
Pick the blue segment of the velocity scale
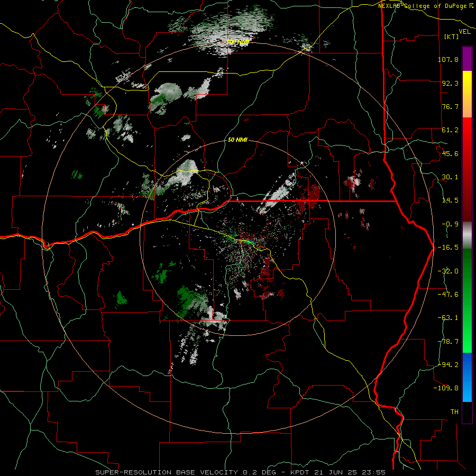467,377
